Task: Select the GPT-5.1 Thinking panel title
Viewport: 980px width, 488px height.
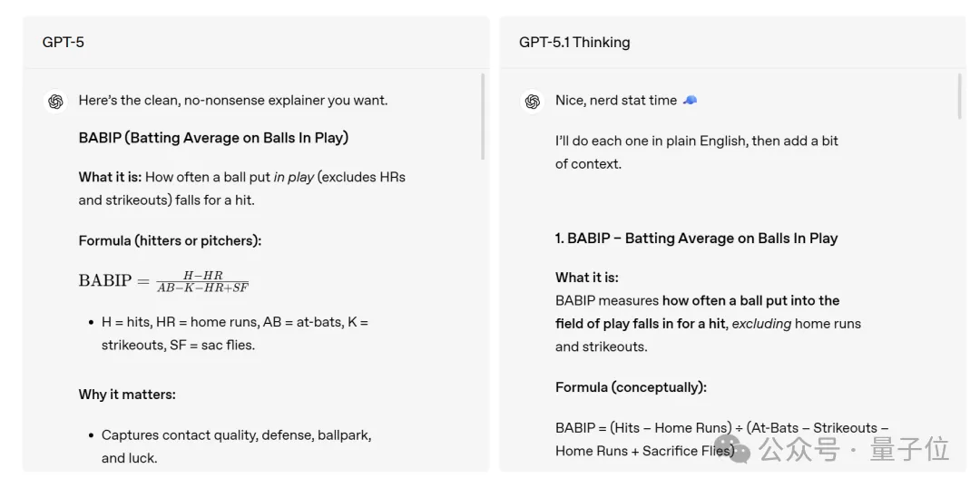Action: click(x=574, y=42)
